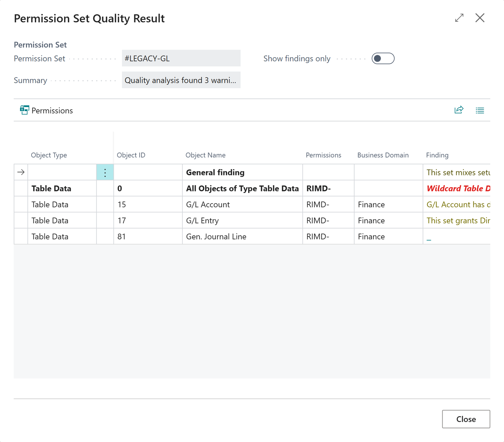
Task: Click the Permissions section icon
Action: [x=25, y=110]
